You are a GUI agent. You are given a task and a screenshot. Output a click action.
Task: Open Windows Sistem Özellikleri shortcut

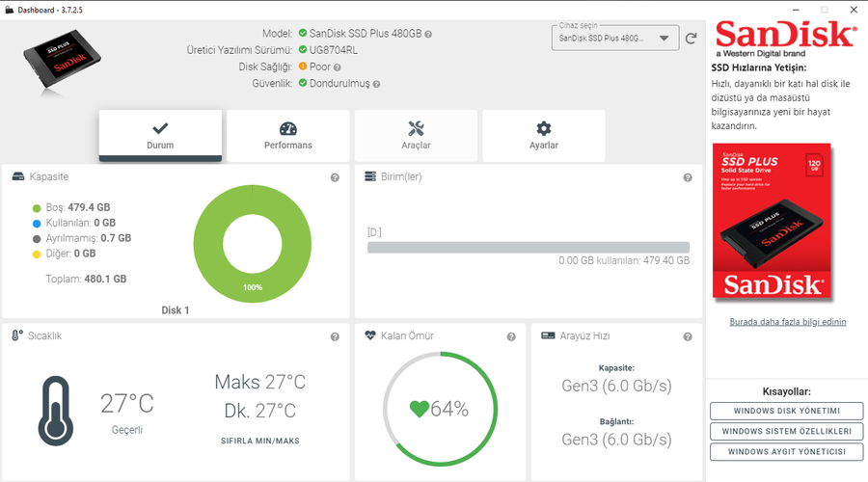[x=787, y=431]
